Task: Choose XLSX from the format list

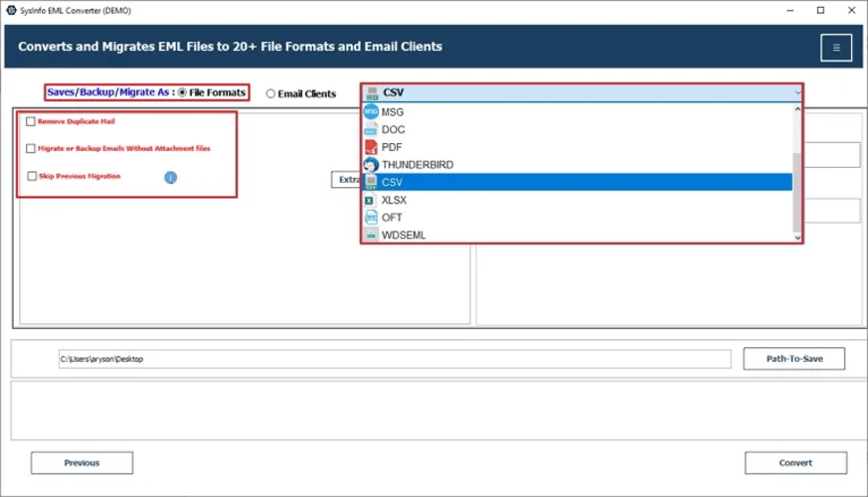Action: click(x=578, y=200)
